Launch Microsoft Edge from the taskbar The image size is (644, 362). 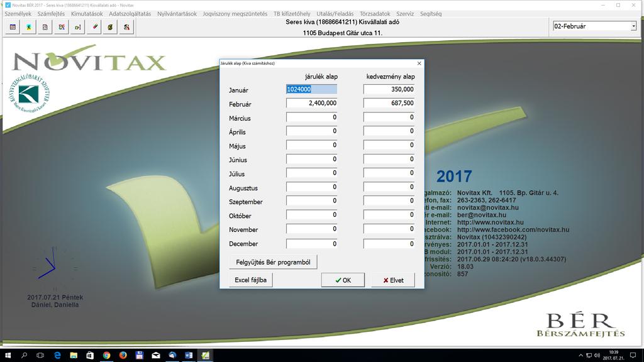[57, 356]
